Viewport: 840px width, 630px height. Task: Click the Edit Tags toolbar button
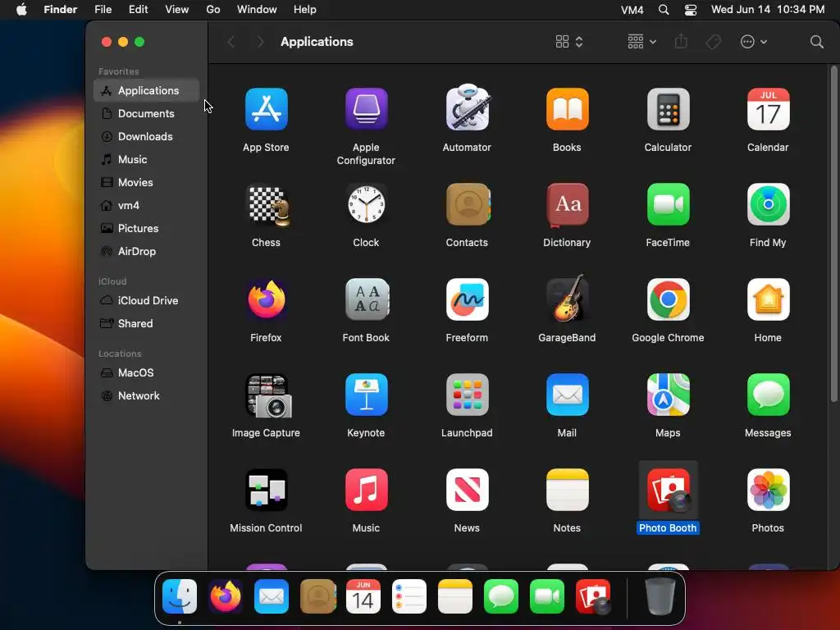pyautogui.click(x=714, y=42)
